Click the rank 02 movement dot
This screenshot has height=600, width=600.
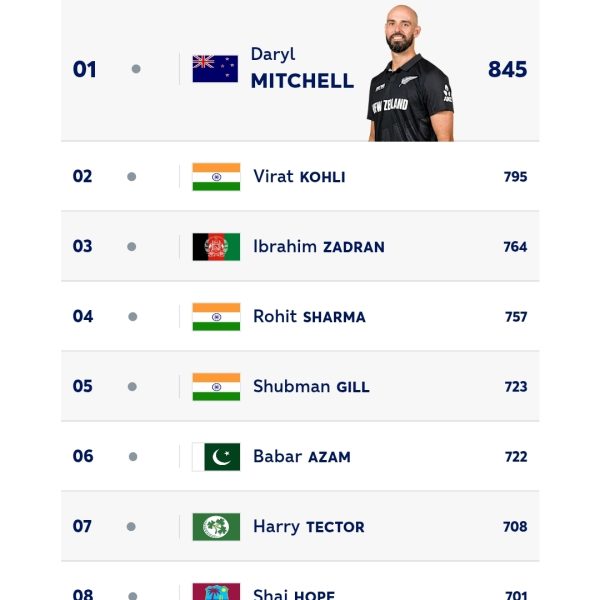pyautogui.click(x=131, y=177)
